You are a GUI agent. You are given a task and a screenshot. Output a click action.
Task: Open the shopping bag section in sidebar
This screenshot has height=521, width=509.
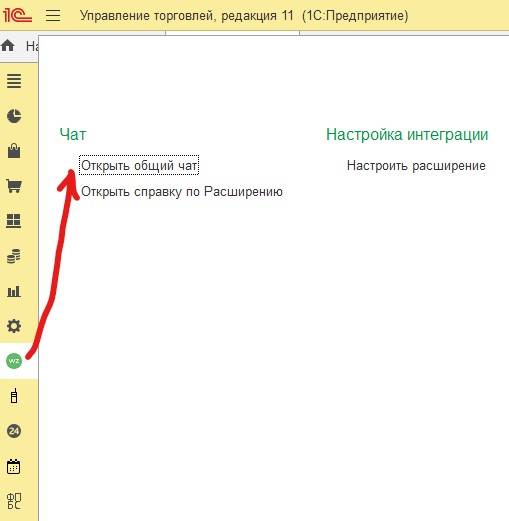tap(14, 151)
